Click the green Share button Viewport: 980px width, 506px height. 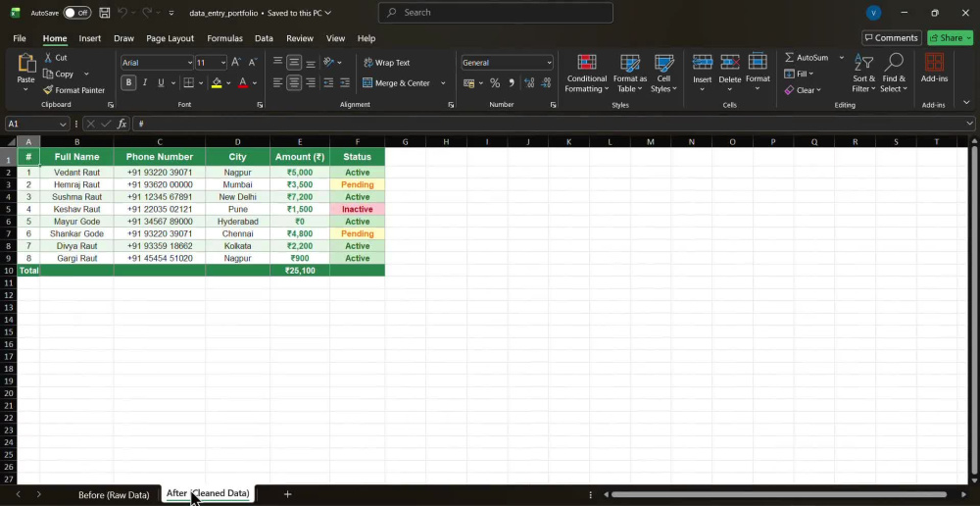(951, 38)
